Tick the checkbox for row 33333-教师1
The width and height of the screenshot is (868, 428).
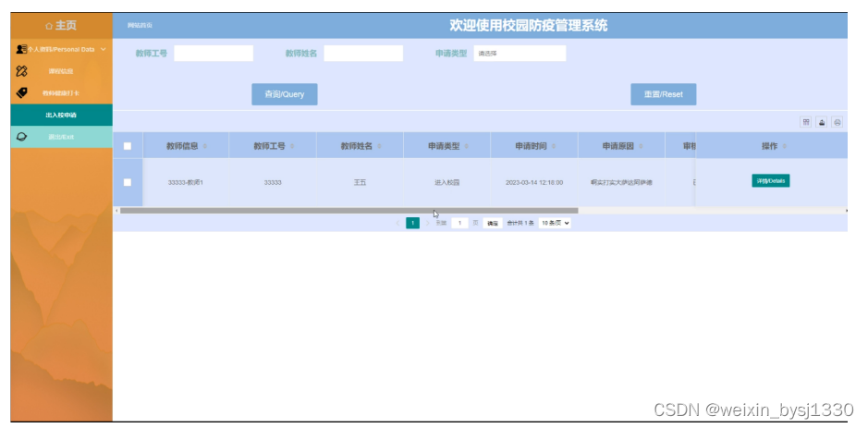(128, 182)
